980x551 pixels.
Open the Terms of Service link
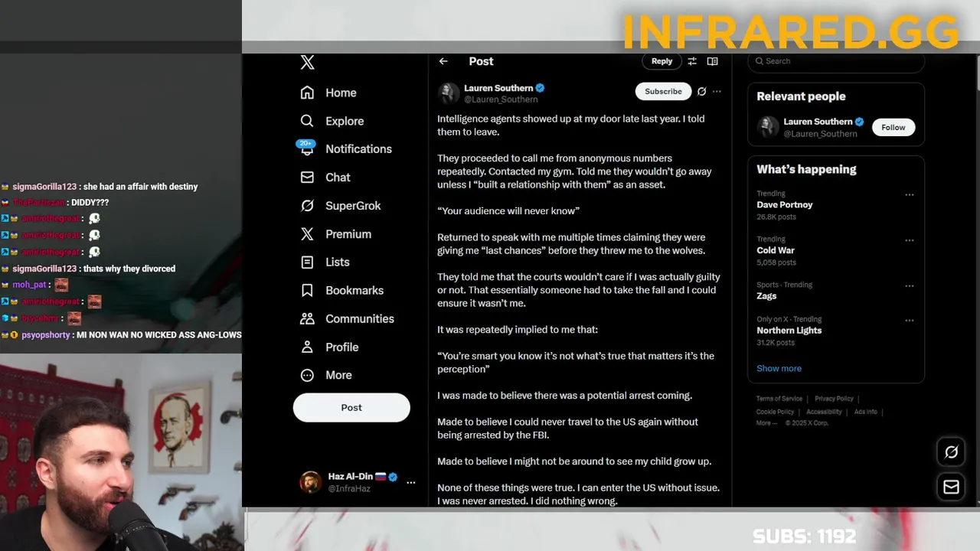[x=779, y=399]
